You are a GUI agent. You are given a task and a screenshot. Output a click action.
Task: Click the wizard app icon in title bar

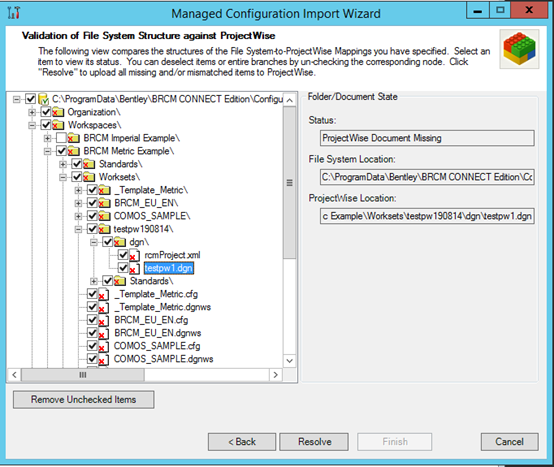tap(14, 13)
